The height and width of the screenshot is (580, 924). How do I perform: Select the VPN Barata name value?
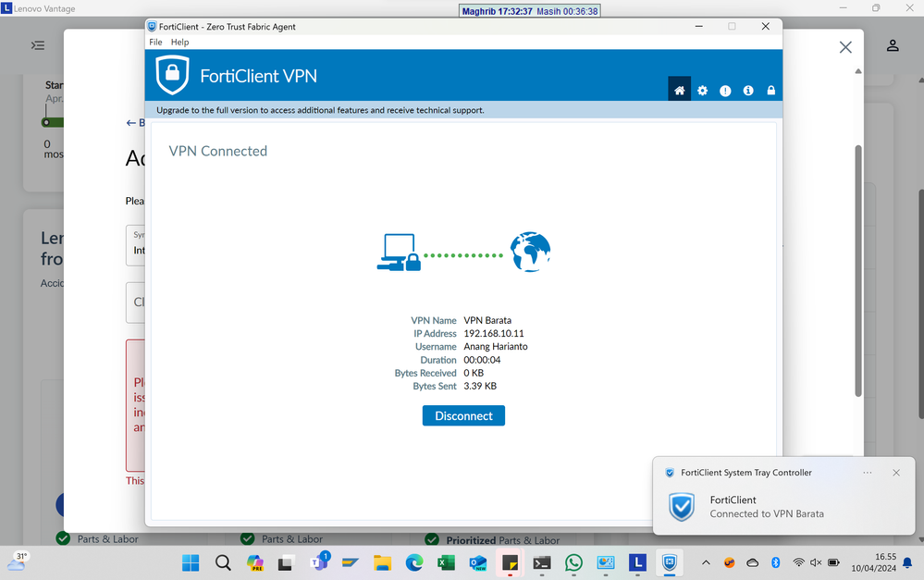tap(487, 321)
